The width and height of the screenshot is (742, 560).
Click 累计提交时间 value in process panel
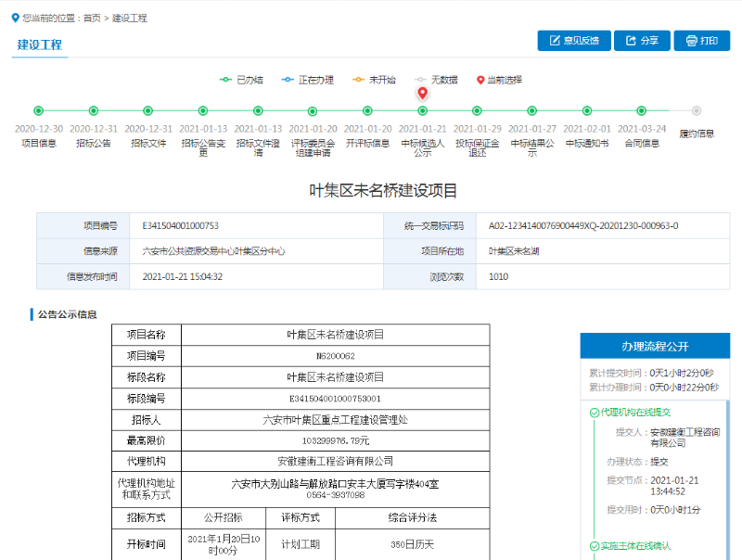click(x=682, y=373)
